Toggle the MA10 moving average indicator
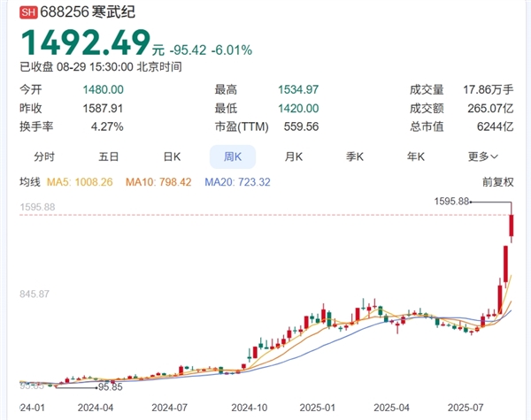This screenshot has width=531, height=420. (160, 182)
